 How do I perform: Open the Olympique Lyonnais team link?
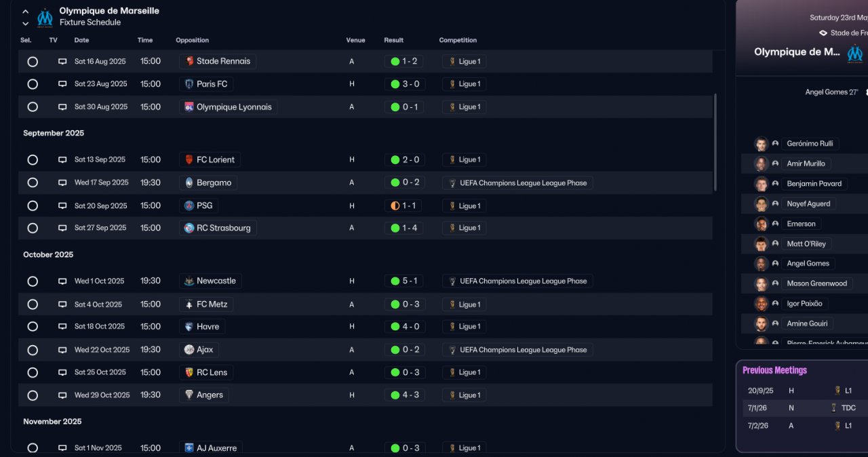pos(233,107)
